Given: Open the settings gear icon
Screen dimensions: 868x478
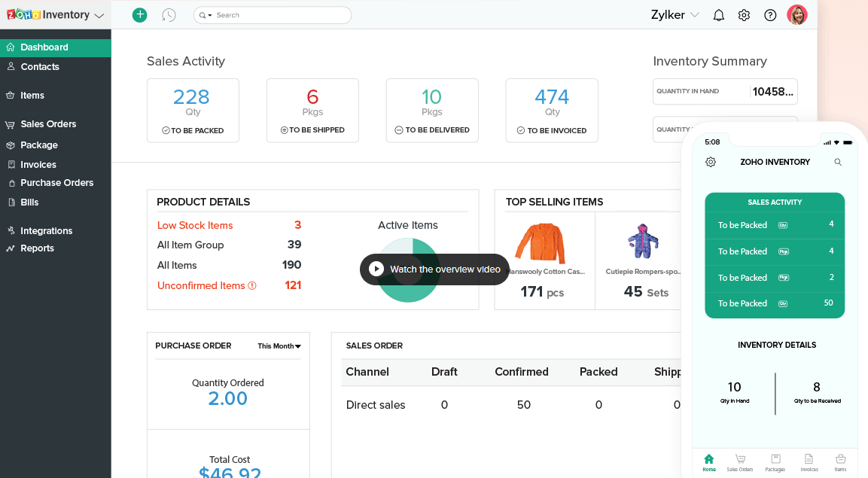Looking at the screenshot, I should point(744,14).
